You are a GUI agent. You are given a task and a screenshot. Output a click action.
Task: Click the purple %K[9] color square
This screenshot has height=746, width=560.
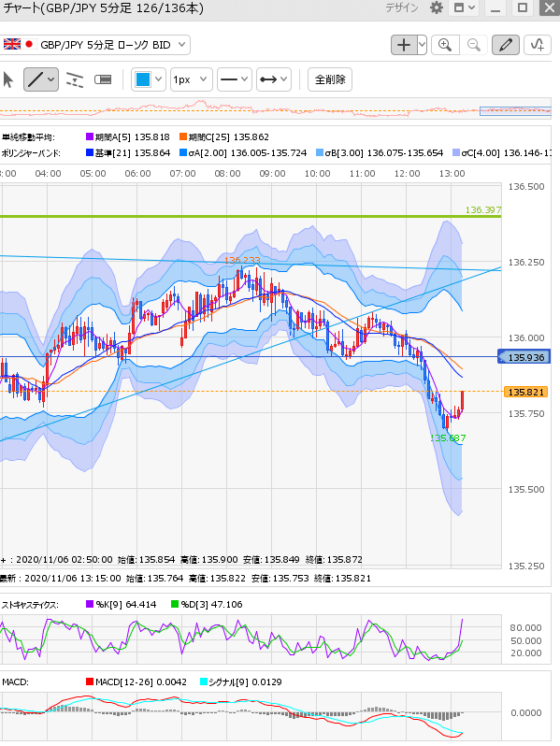(90, 604)
